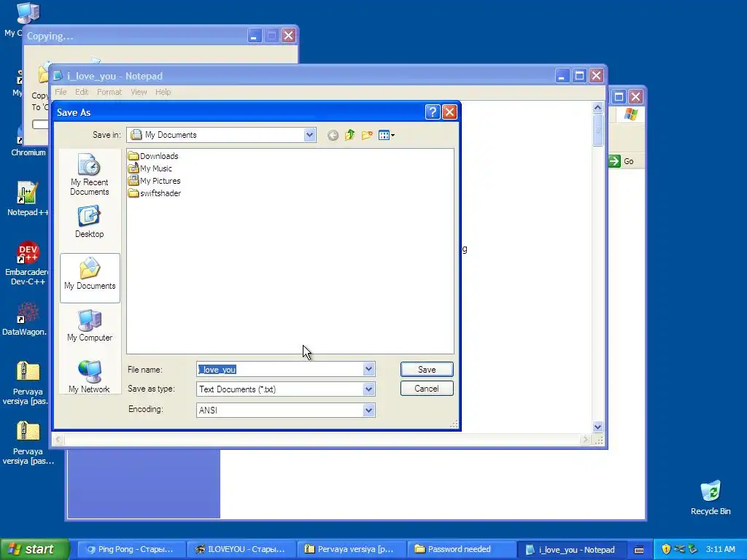747x560 pixels.
Task: Select the My Pictures folder
Action: tap(155, 181)
